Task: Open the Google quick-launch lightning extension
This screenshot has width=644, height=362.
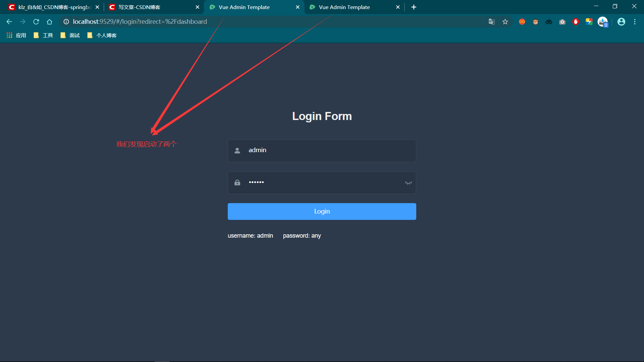Action: [x=589, y=21]
